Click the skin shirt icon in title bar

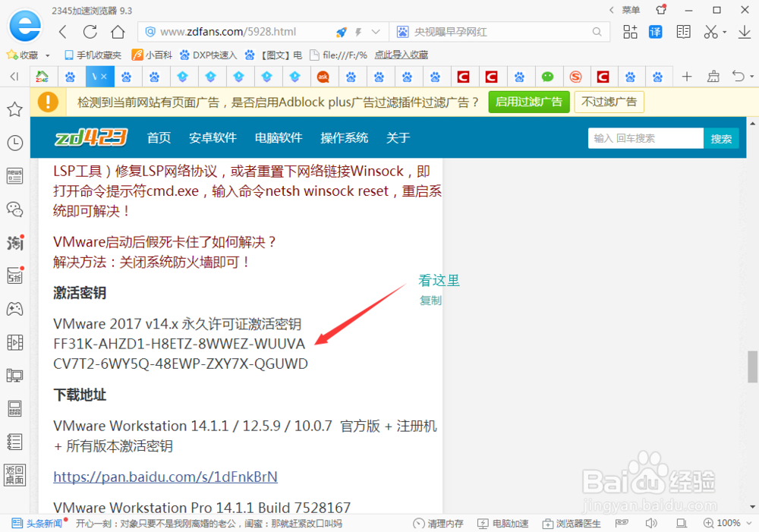pos(661,10)
